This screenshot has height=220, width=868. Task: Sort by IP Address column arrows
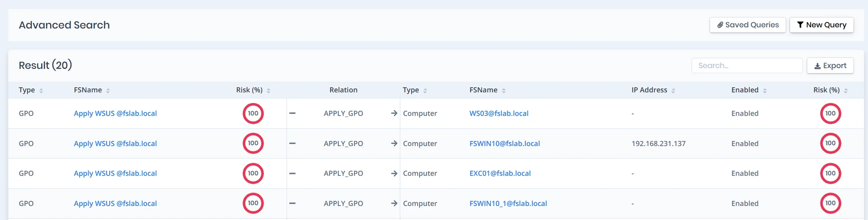[x=673, y=91]
